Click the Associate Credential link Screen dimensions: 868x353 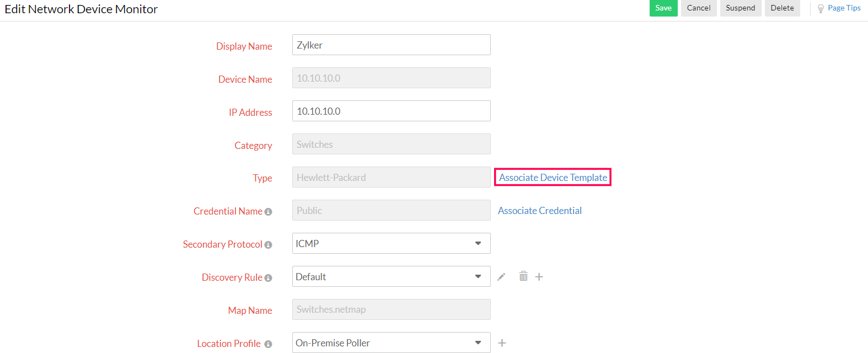(x=539, y=211)
